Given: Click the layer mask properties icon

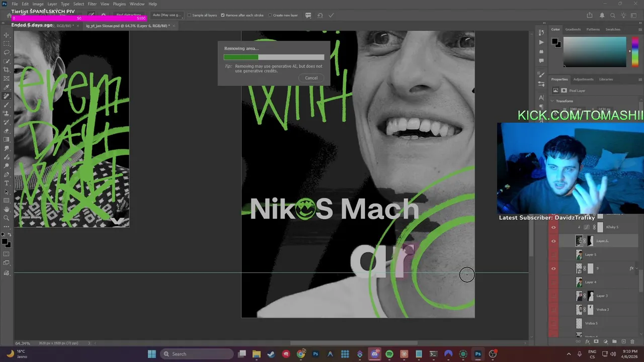Looking at the screenshot, I should click(564, 90).
